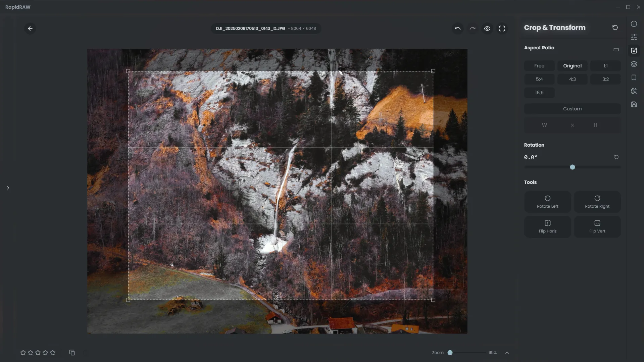Screen dimensions: 644x362
Task: Expand the bottom filmstrip chevron
Action: 507,353
